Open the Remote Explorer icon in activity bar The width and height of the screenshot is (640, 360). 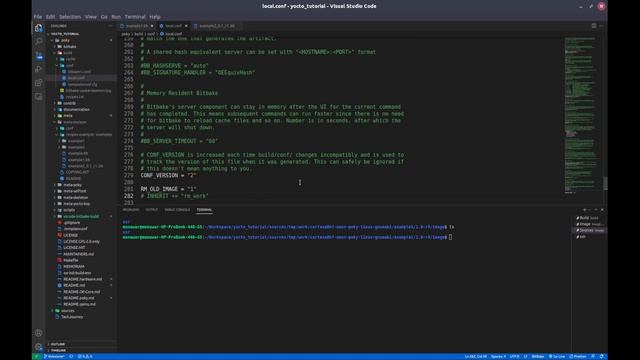(x=38, y=97)
